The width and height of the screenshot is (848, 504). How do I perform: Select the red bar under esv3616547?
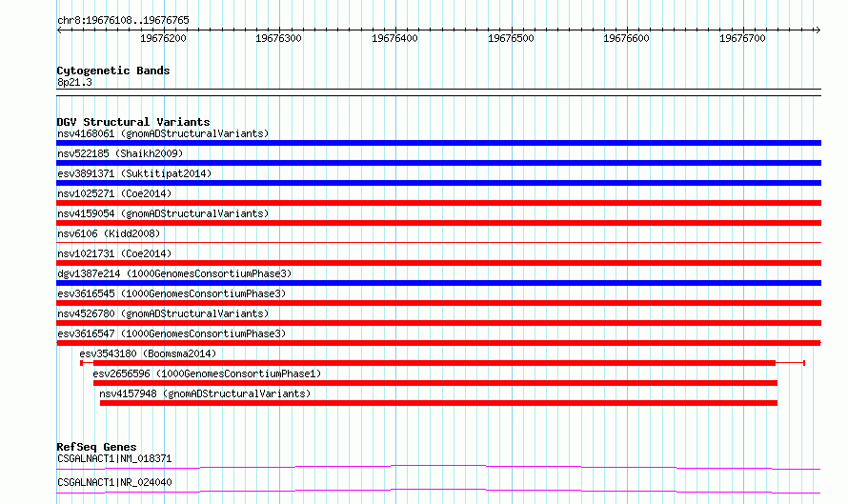pyautogui.click(x=438, y=343)
